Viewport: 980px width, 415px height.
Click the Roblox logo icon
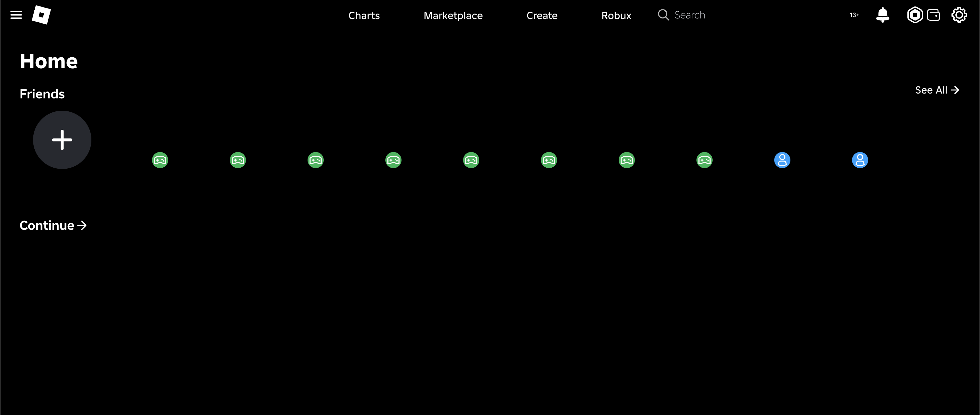point(41,15)
